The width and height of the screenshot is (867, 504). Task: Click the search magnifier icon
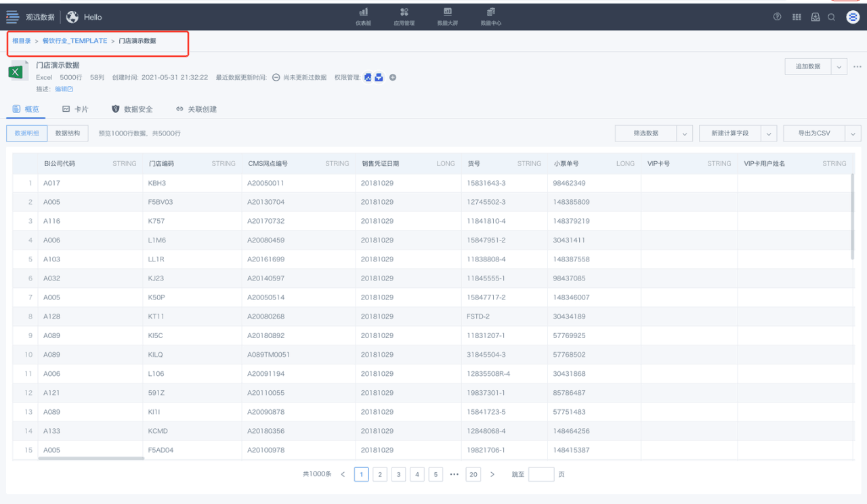coord(832,17)
